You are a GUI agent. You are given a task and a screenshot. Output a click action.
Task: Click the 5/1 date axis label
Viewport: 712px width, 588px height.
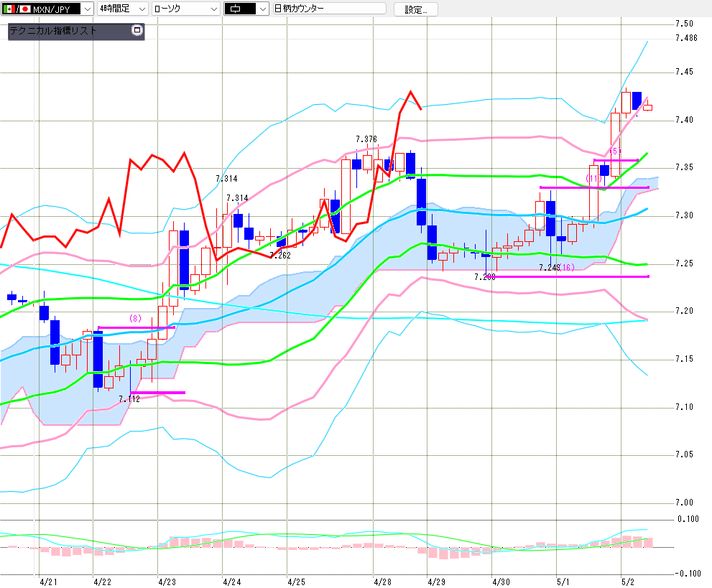pos(563,582)
